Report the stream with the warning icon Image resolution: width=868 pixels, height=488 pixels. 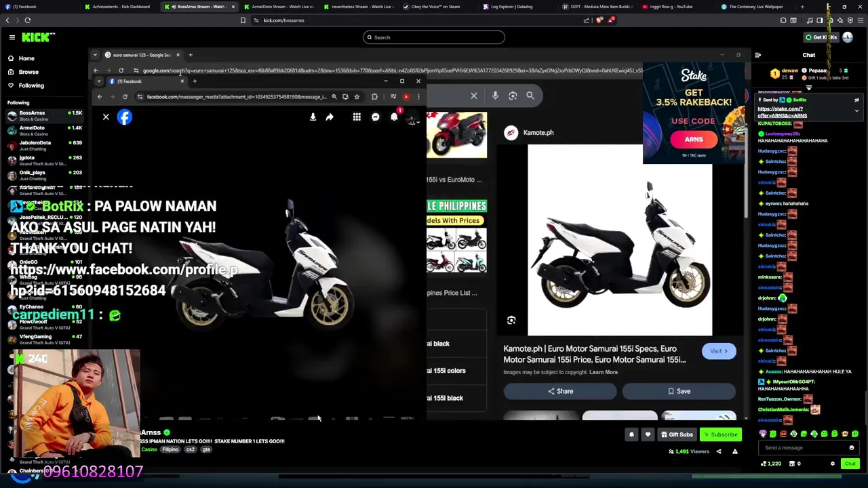(734, 451)
